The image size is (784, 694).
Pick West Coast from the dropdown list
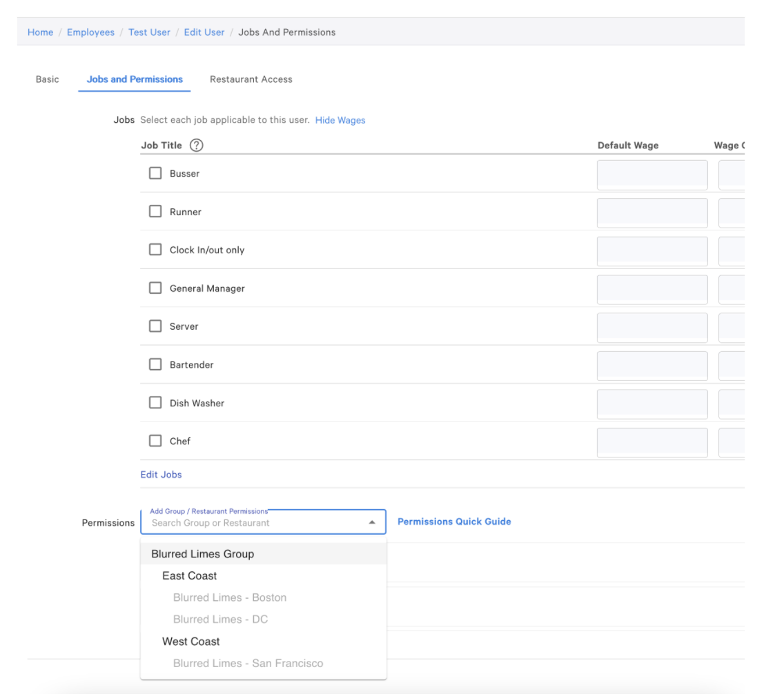(191, 642)
